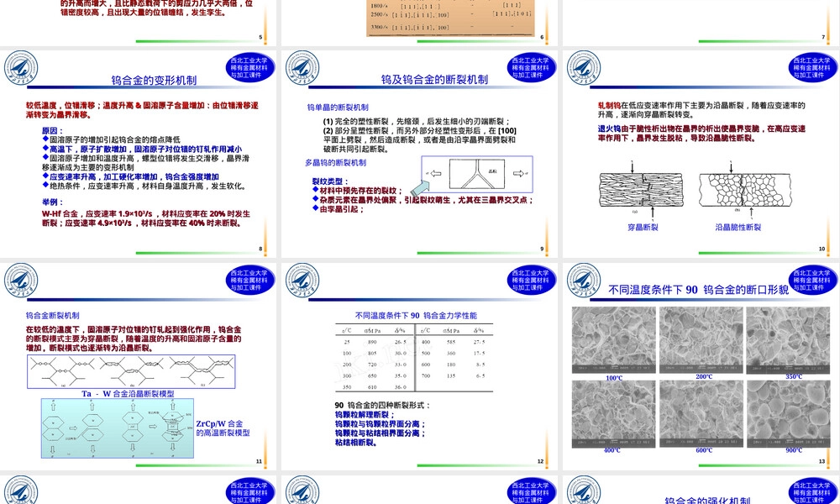
Task: Click the 举例： label on slide 8
Action: [x=52, y=202]
